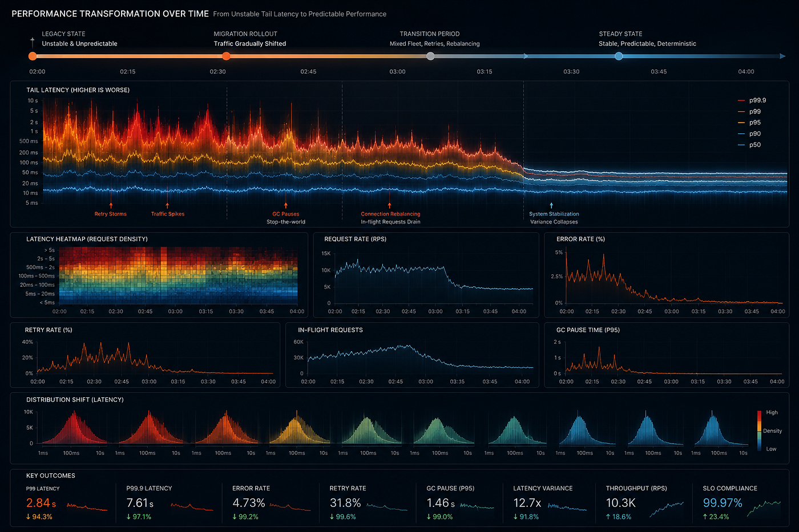Select the Transition Period marker dot on the timeline
Viewport: 799px width, 532px height.
click(430, 56)
